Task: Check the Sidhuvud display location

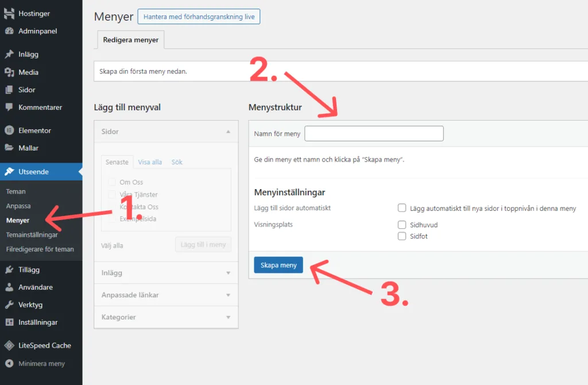Action: tap(401, 225)
